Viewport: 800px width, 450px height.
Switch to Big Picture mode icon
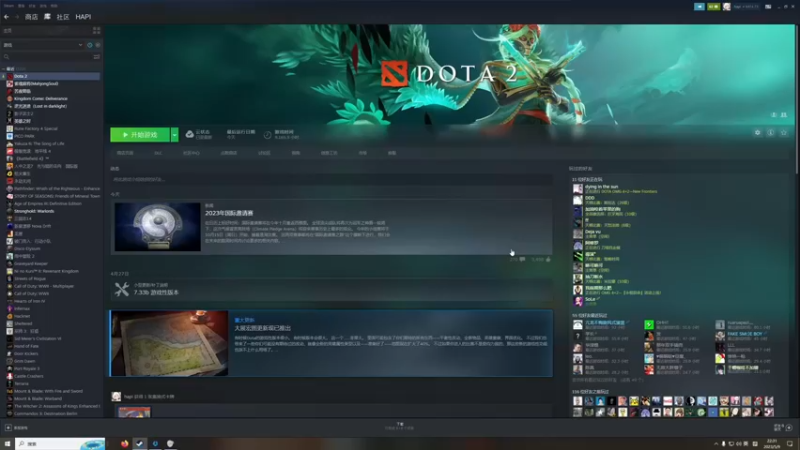coord(768,7)
